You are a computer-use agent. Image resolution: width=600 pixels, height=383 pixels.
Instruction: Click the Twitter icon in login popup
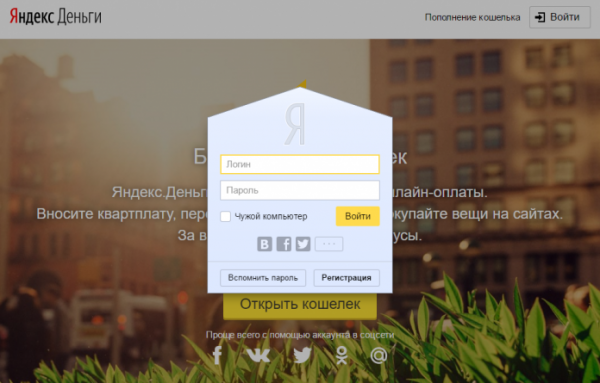coord(303,244)
